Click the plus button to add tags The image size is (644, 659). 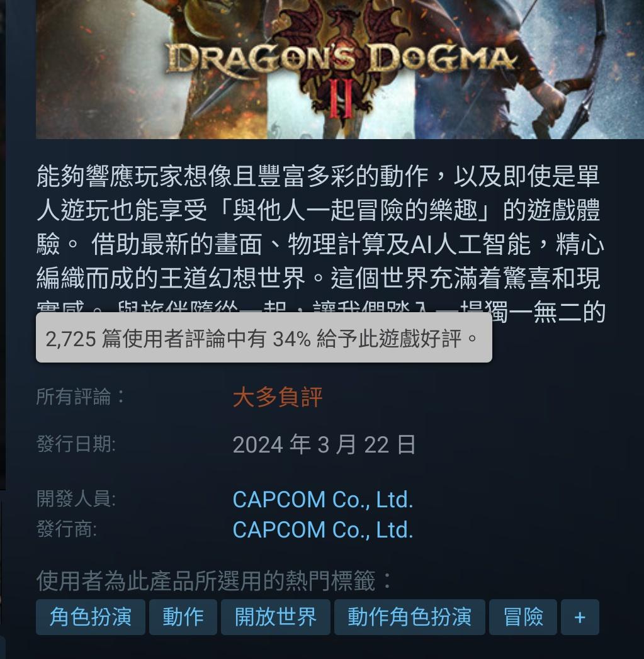[x=580, y=617]
